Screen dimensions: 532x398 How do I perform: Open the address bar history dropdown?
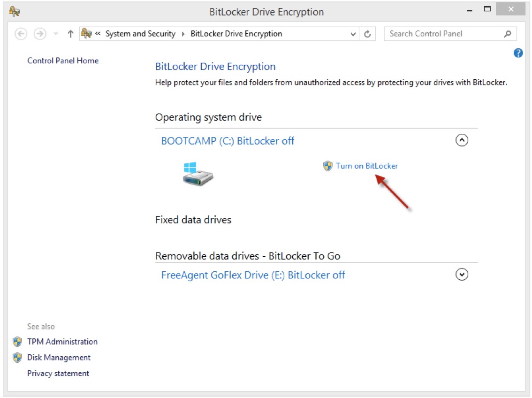pos(353,34)
